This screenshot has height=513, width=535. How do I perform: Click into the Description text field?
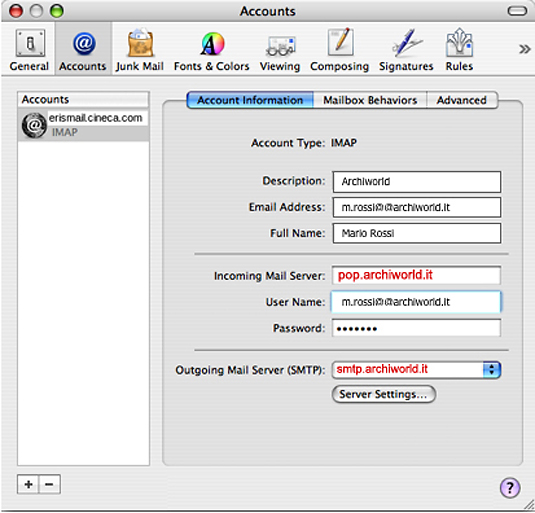(x=417, y=182)
